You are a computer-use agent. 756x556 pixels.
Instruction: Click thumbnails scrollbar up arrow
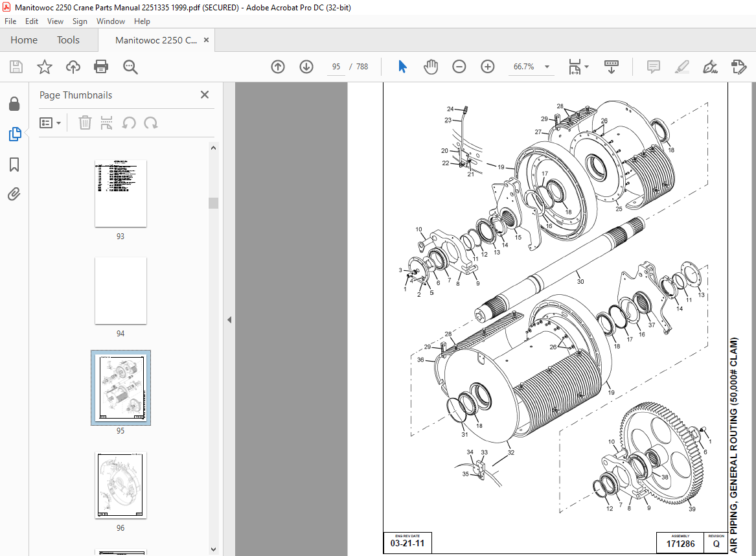214,148
